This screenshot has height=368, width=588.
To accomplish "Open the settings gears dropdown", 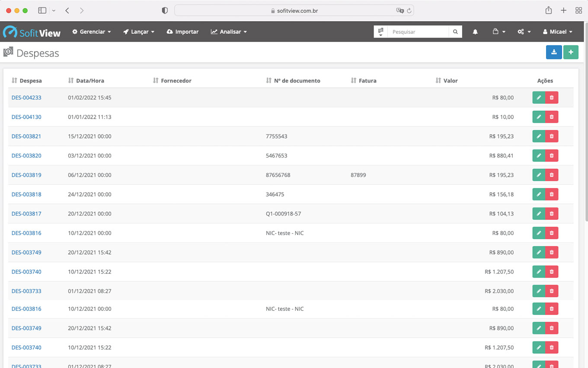I will (x=524, y=32).
